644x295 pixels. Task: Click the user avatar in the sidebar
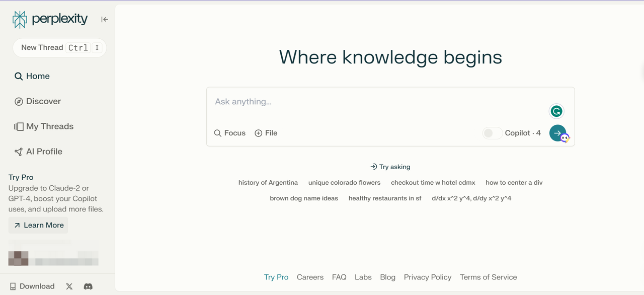point(18,258)
